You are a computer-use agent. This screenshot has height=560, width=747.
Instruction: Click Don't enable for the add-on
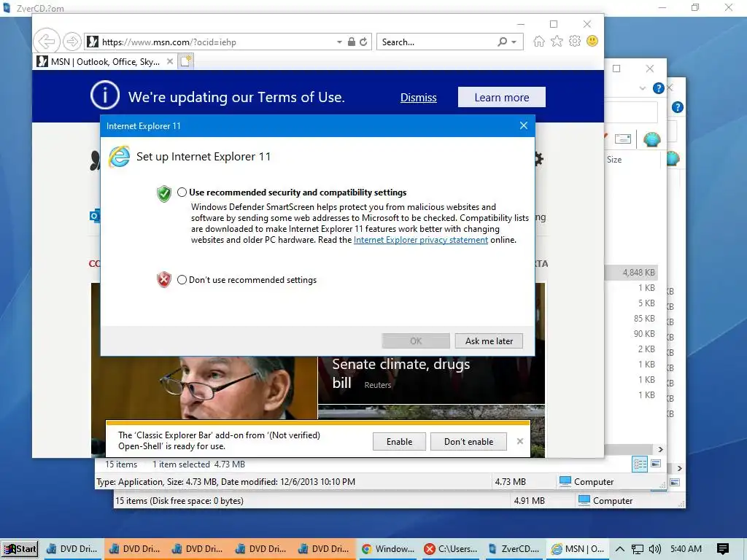(x=469, y=442)
